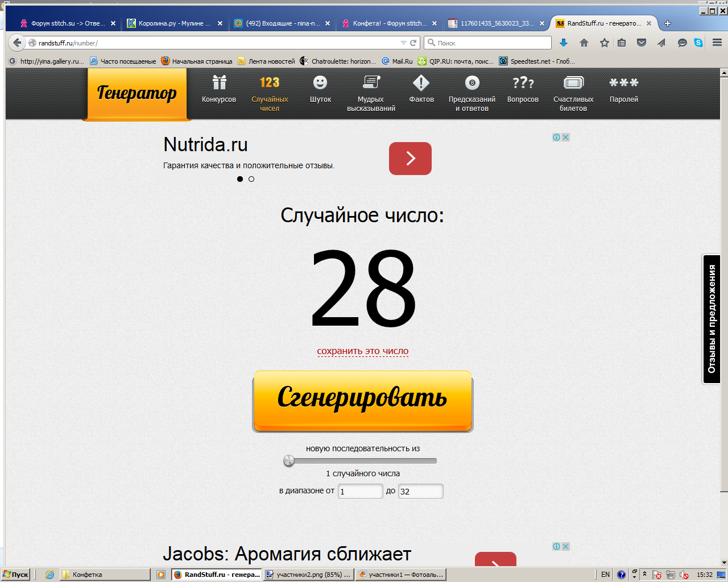Select the Фактов exclamation icon
This screenshot has width=728, height=582.
(x=421, y=84)
